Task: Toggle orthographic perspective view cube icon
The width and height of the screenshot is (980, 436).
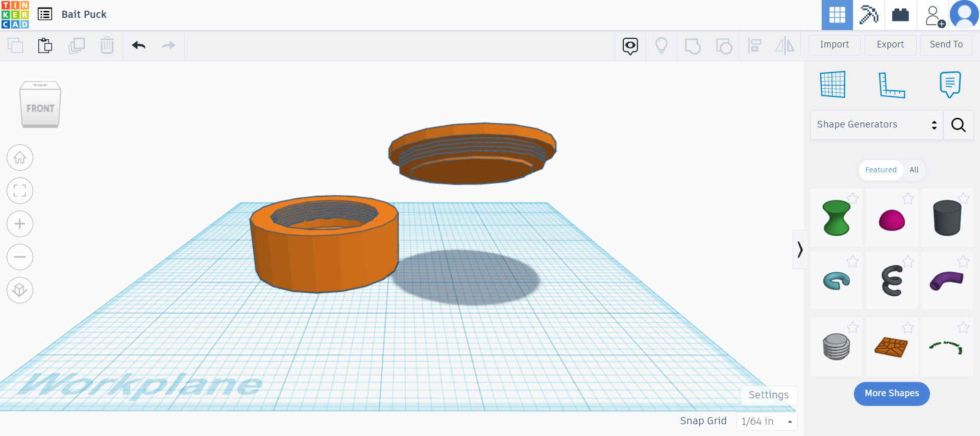Action: tap(20, 290)
